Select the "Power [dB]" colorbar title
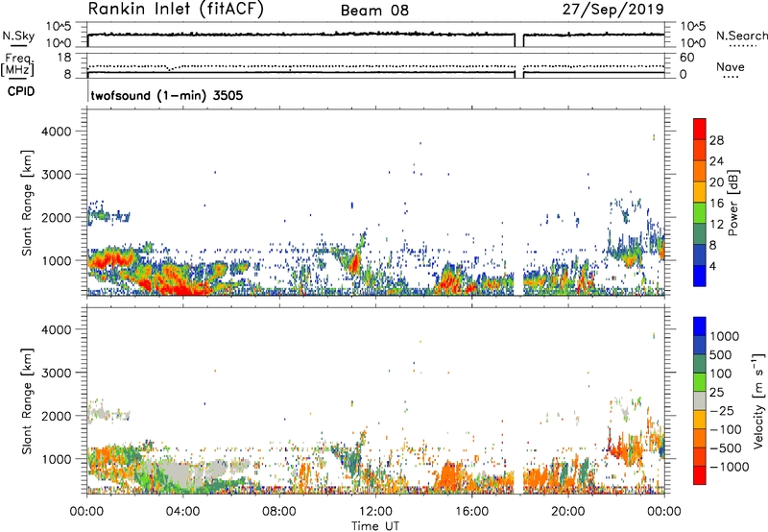This screenshot has width=768, height=532. 733,203
